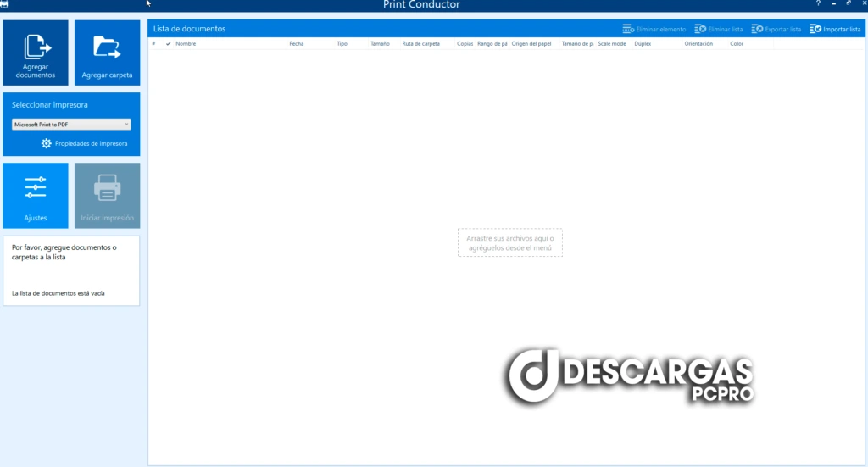Screen dimensions: 868x467
Task: Open the Agregar carpeta tile
Action: pos(107,53)
